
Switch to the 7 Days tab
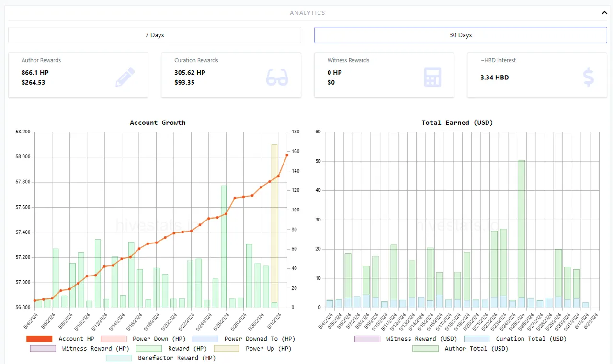(x=155, y=35)
